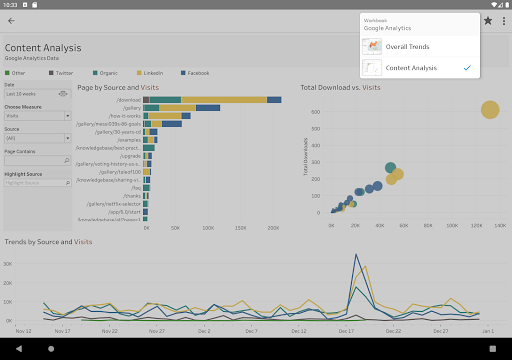Select the Organic legend swatch

[x=95, y=73]
